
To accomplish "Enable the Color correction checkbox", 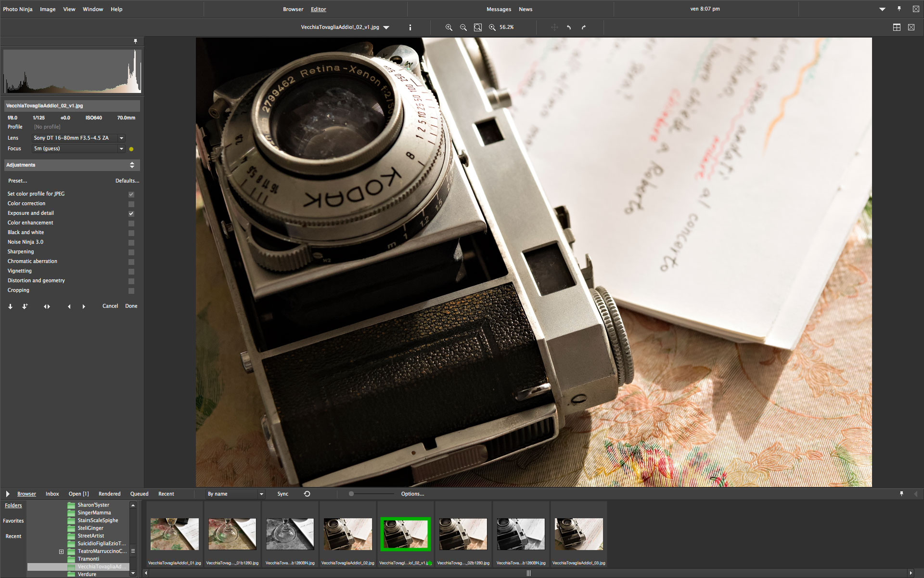I will (131, 204).
